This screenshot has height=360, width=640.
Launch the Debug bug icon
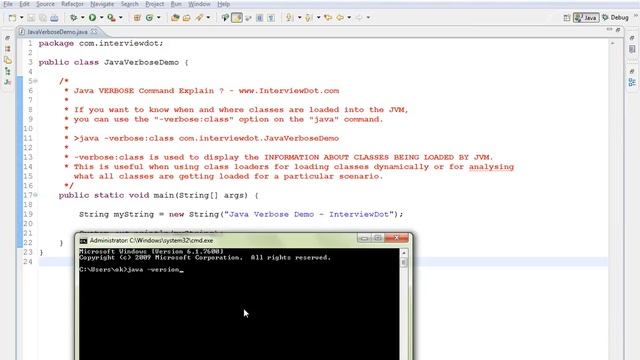click(x=73, y=18)
